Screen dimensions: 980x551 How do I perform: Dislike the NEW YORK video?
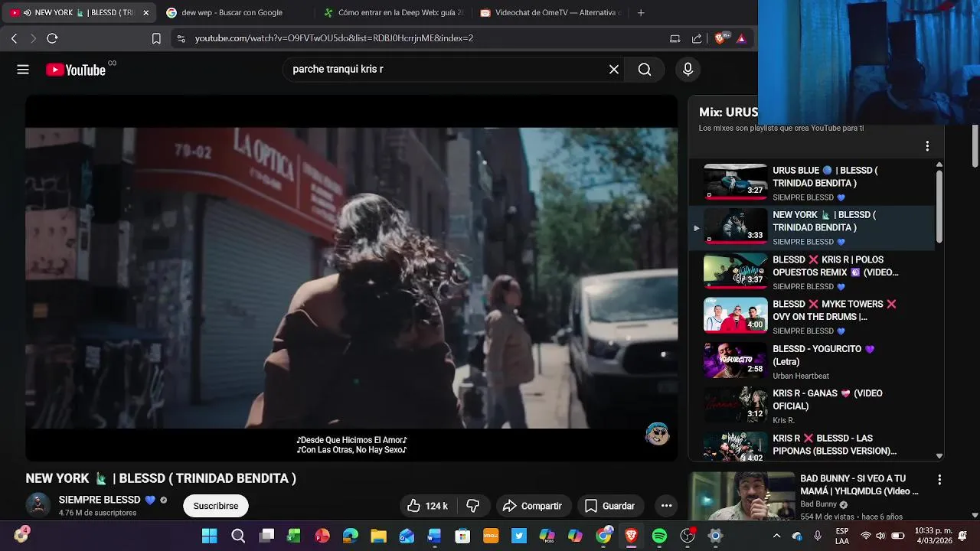click(473, 506)
